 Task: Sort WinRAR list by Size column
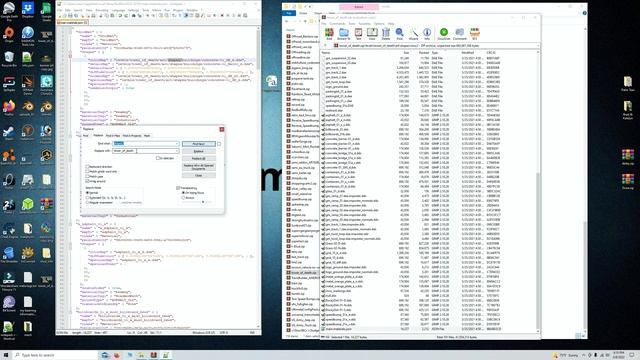pyautogui.click(x=406, y=53)
